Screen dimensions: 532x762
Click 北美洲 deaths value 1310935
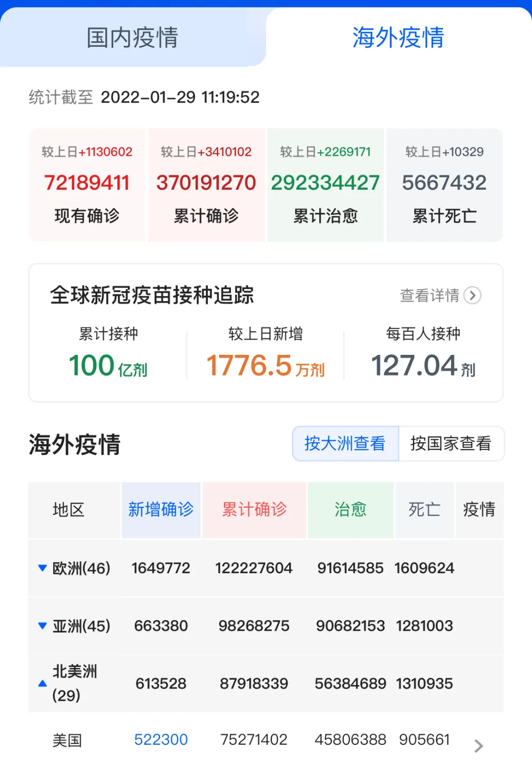pos(424,684)
